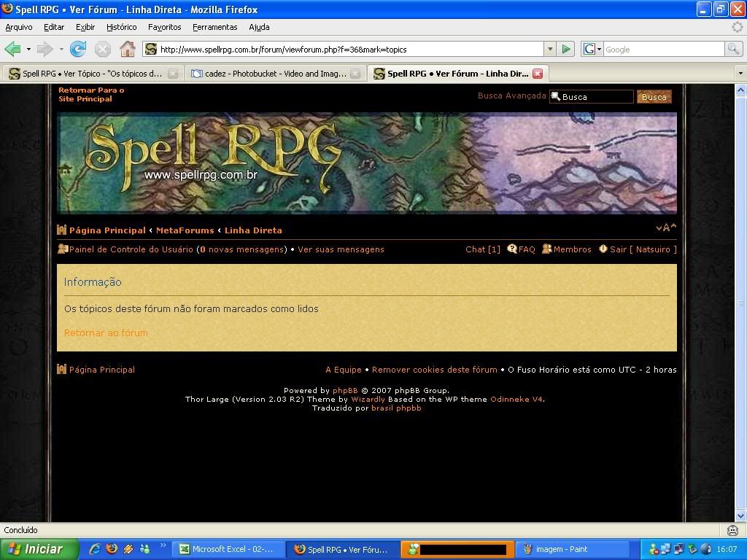This screenshot has width=747, height=560.
Task: Open the phpBB footer link
Action: pos(345,391)
